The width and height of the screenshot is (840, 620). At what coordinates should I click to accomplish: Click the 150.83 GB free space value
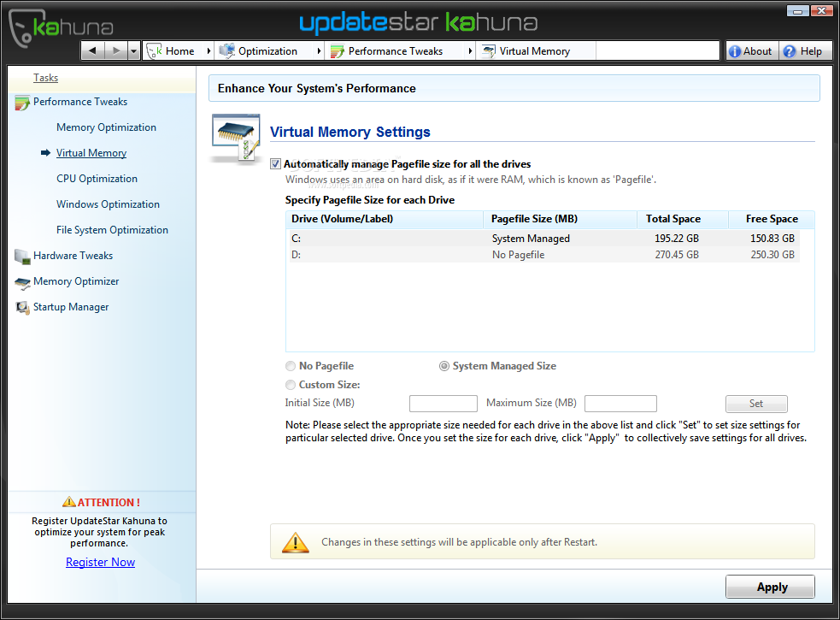pos(772,239)
